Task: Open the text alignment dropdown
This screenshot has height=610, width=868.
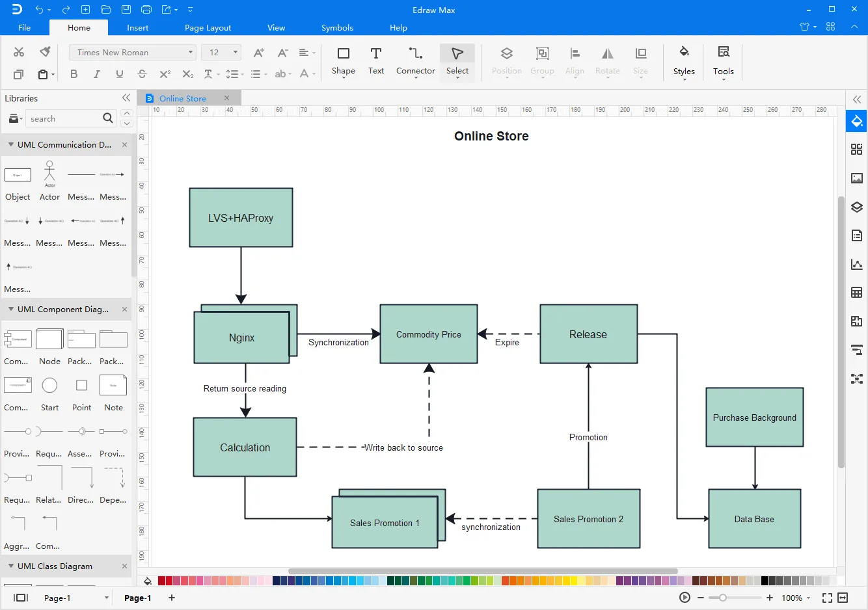Action: point(306,53)
